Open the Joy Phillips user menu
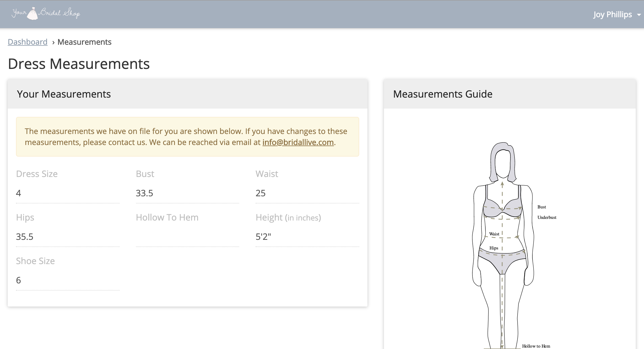644x349 pixels. 617,14
